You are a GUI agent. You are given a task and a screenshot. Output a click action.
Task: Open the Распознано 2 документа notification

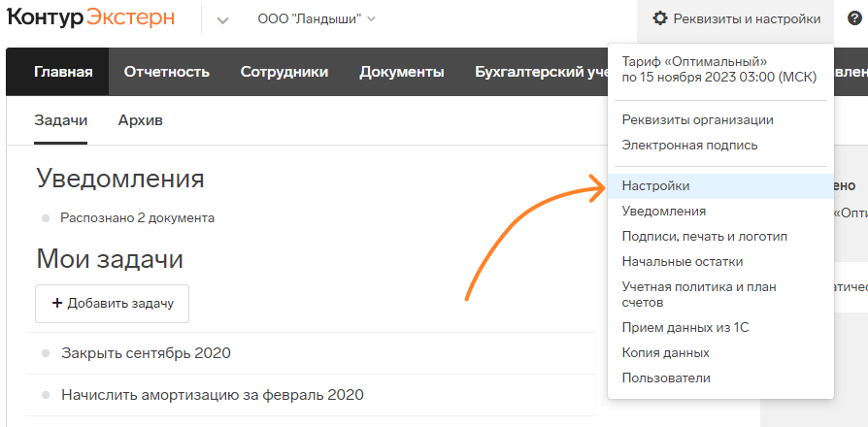[x=137, y=218]
